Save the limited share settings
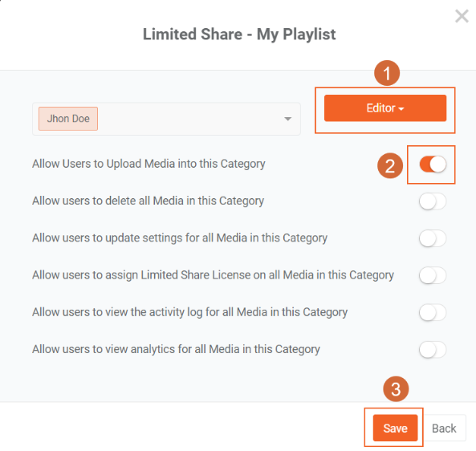This screenshot has height=451, width=476. [x=395, y=428]
